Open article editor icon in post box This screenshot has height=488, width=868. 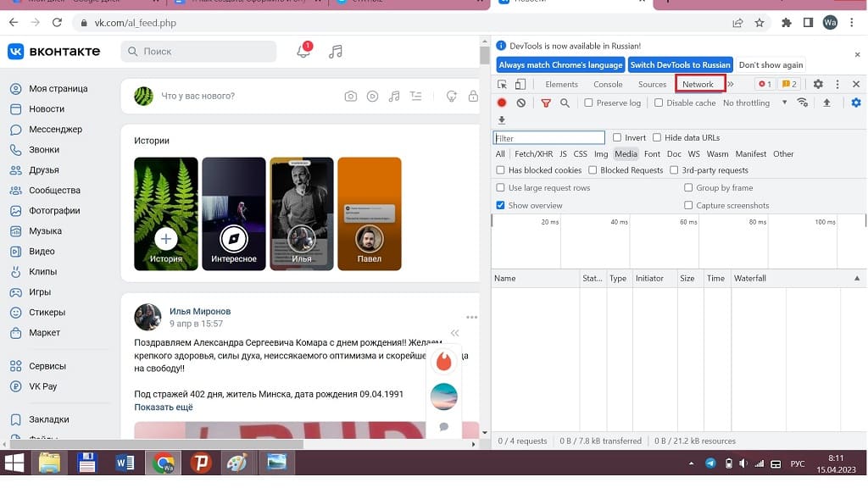click(x=415, y=97)
